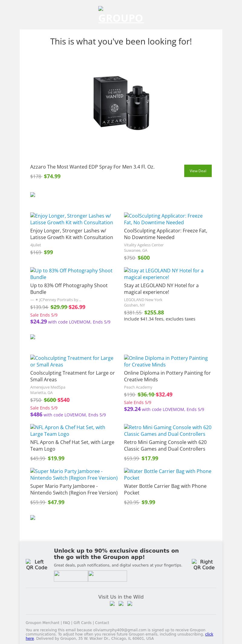The image size is (242, 644).
Task: Click the Left QR Code image
Action: (37, 565)
